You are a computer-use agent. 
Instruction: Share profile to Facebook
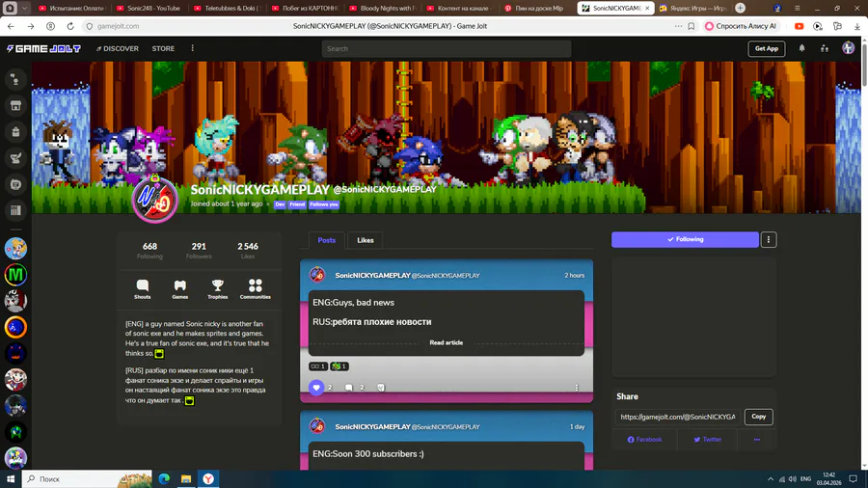click(644, 440)
